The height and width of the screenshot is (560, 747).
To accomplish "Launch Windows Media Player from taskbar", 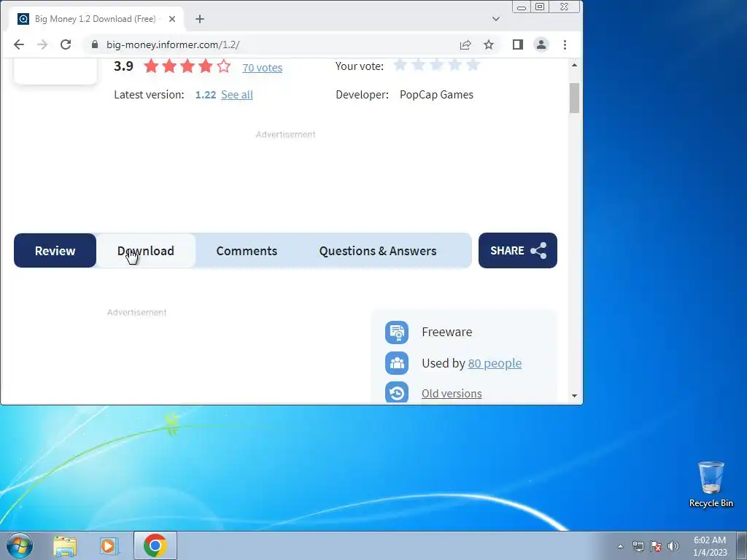I will pos(109,546).
